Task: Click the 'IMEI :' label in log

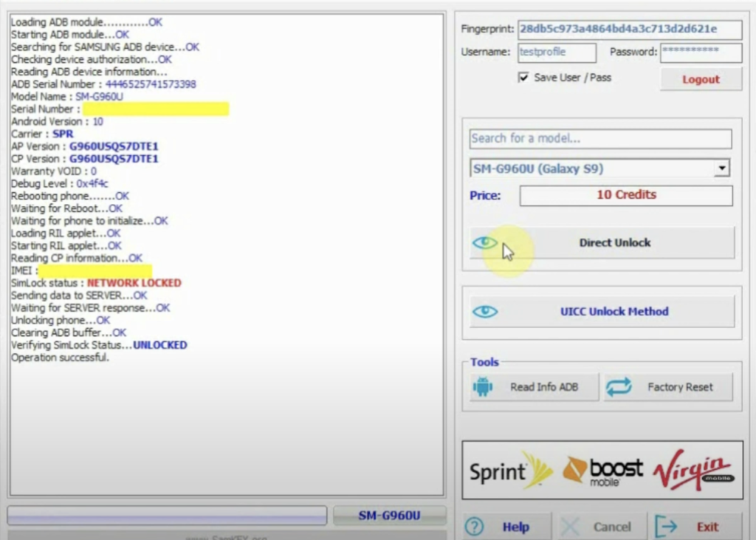Action: pos(24,270)
